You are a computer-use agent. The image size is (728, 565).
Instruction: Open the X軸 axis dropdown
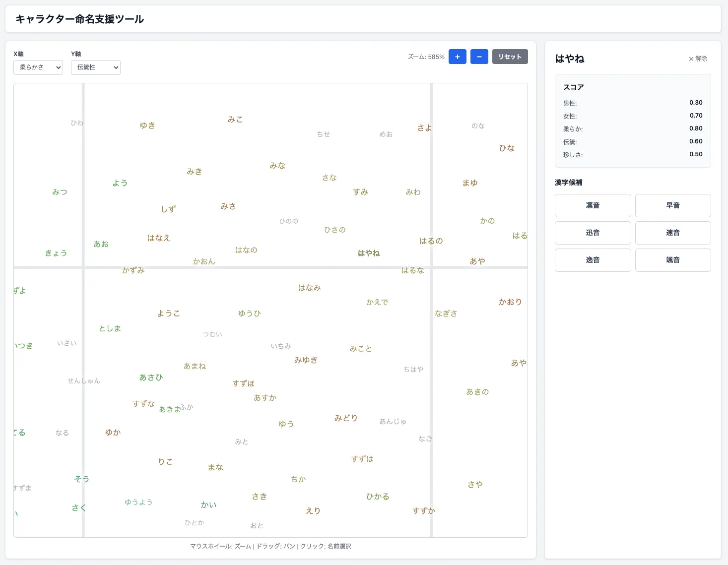click(38, 67)
